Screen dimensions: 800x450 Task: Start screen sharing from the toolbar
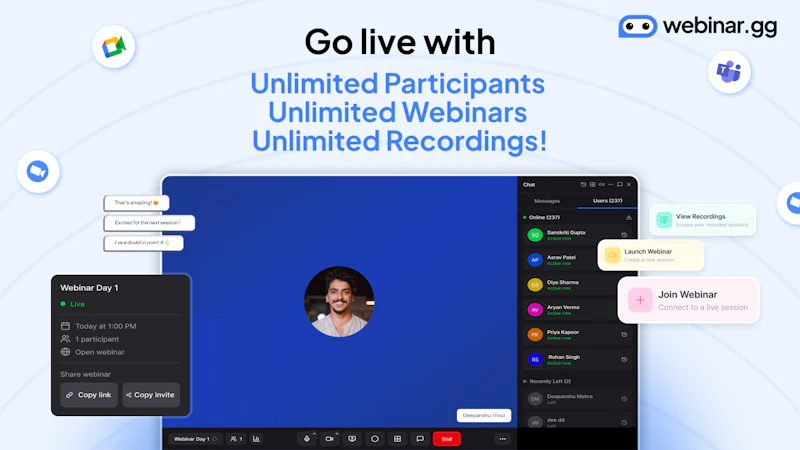[352, 439]
